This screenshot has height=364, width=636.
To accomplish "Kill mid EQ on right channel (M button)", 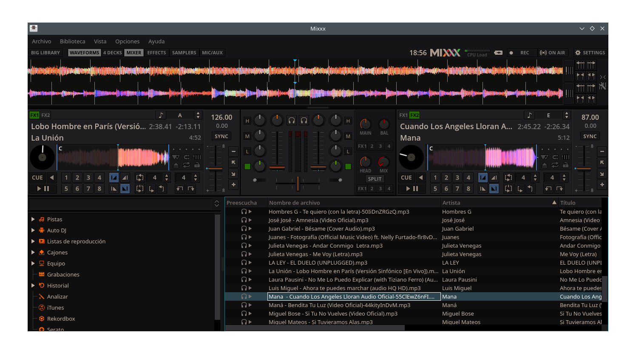I will tap(348, 136).
